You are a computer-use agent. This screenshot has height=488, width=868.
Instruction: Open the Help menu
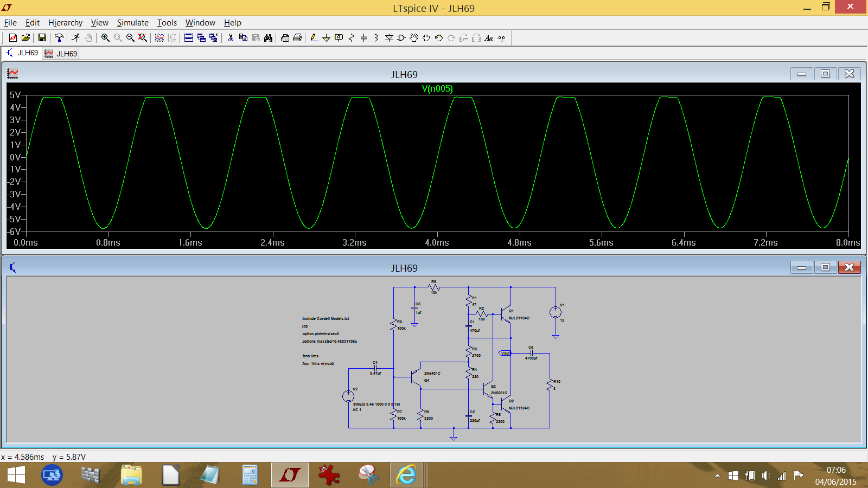[232, 23]
